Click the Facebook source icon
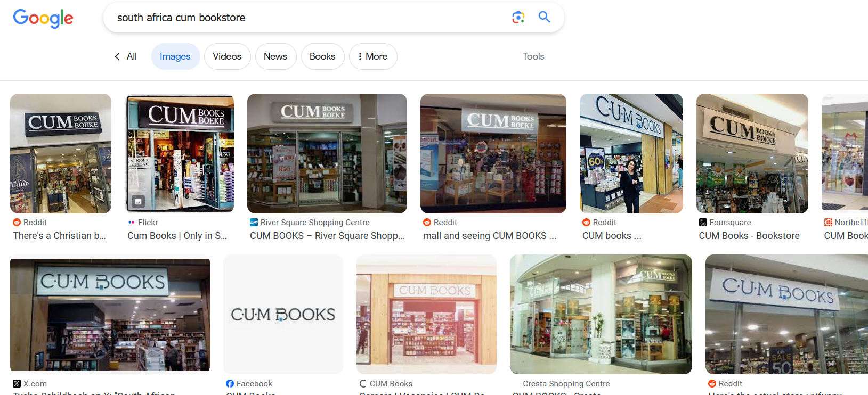Screen dimensions: 868x395 tap(230, 384)
